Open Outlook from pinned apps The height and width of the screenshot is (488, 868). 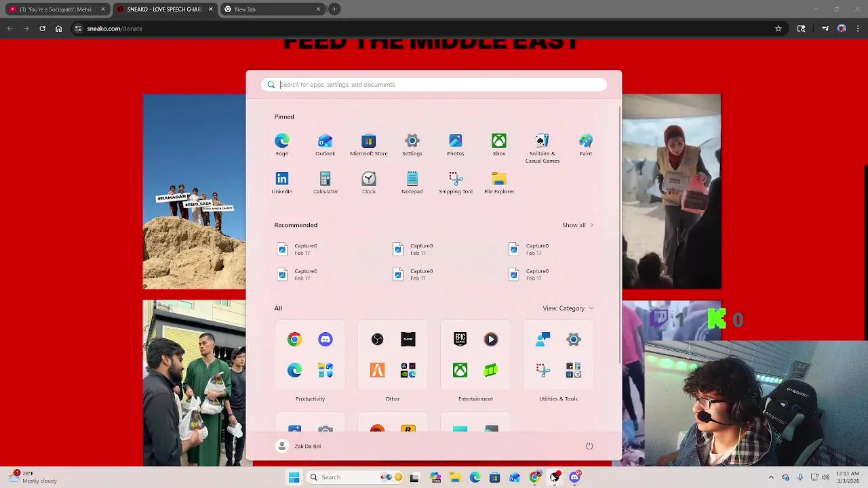325,145
